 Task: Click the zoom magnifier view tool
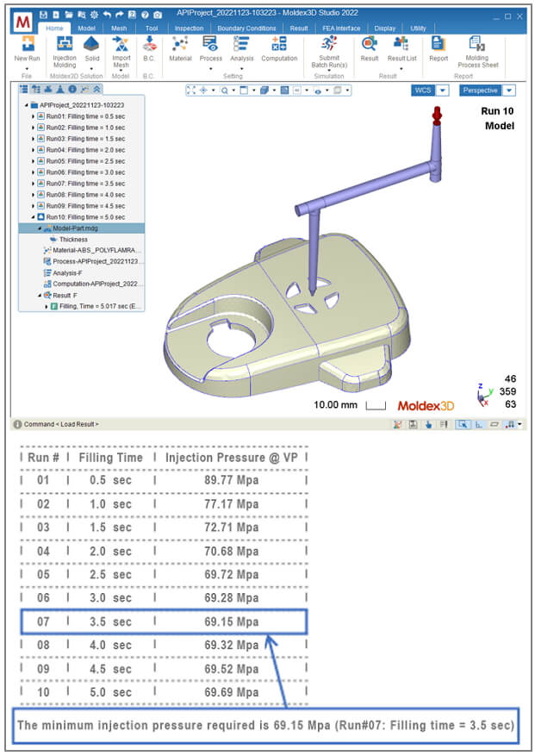225,91
